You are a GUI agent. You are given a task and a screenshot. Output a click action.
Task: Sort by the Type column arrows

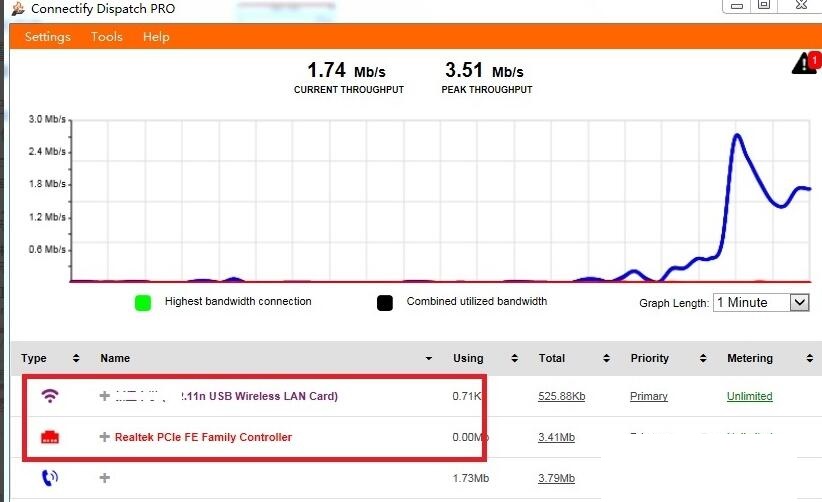click(76, 358)
